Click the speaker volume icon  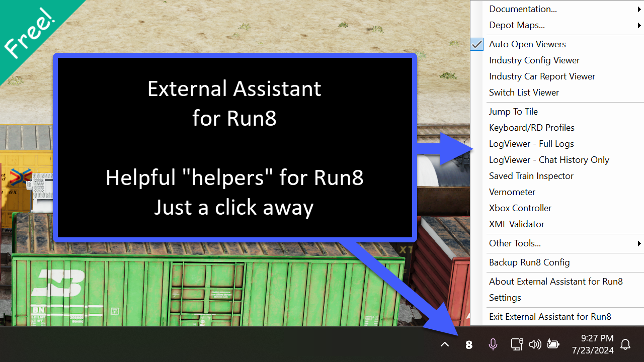(x=535, y=344)
